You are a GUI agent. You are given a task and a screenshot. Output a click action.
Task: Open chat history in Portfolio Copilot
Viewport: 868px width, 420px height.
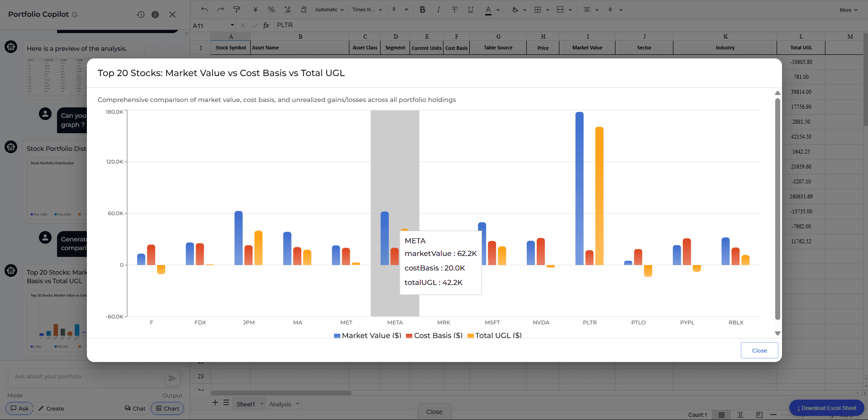pos(141,14)
